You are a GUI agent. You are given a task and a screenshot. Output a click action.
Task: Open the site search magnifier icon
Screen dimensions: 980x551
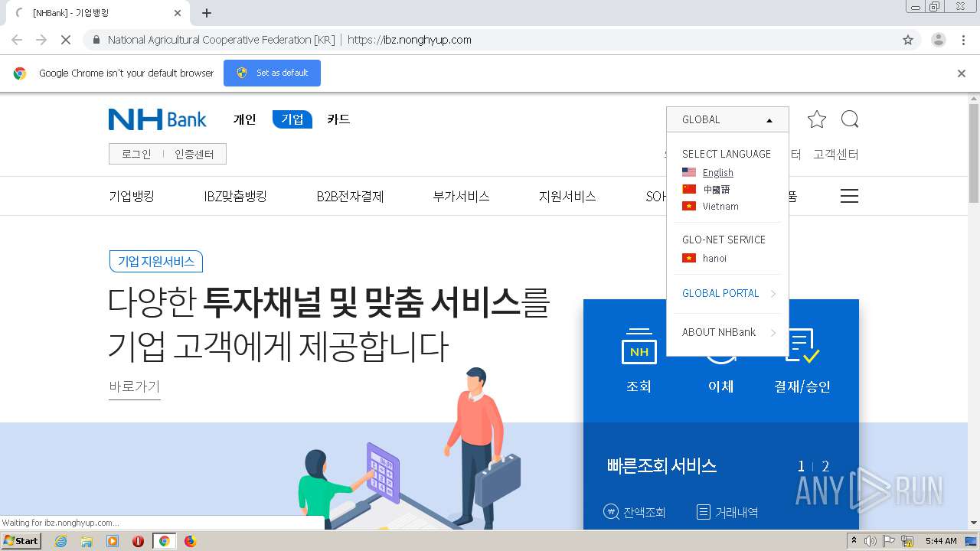pyautogui.click(x=849, y=119)
